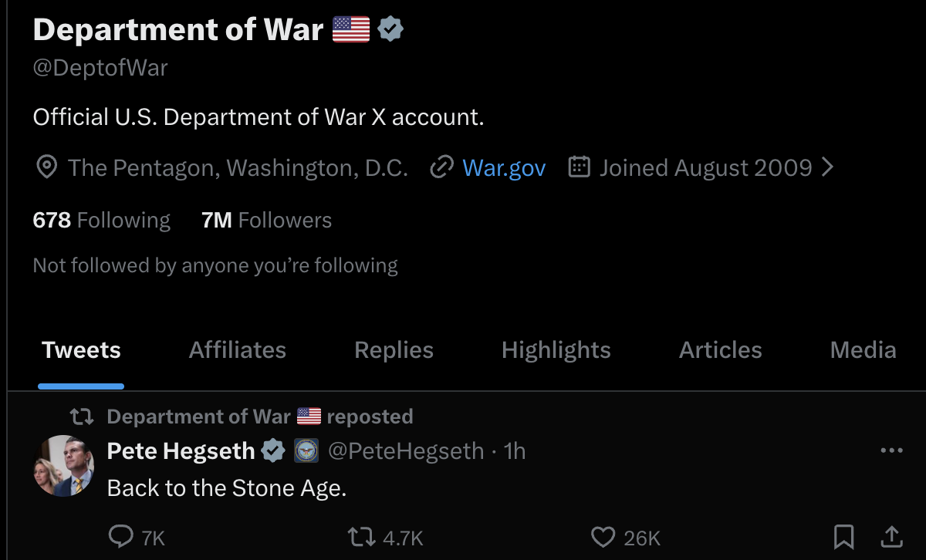This screenshot has width=926, height=560.
Task: Click the affiliation badge next to Pete Hegseth
Action: tap(306, 450)
